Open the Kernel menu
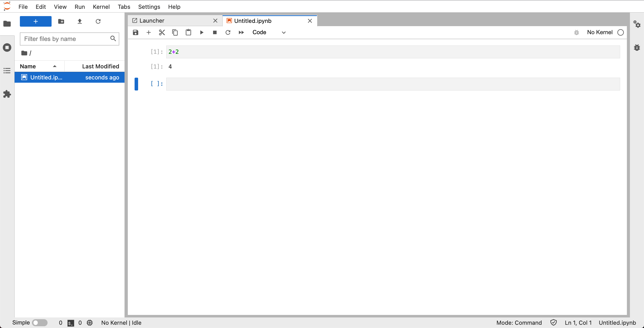 101,7
